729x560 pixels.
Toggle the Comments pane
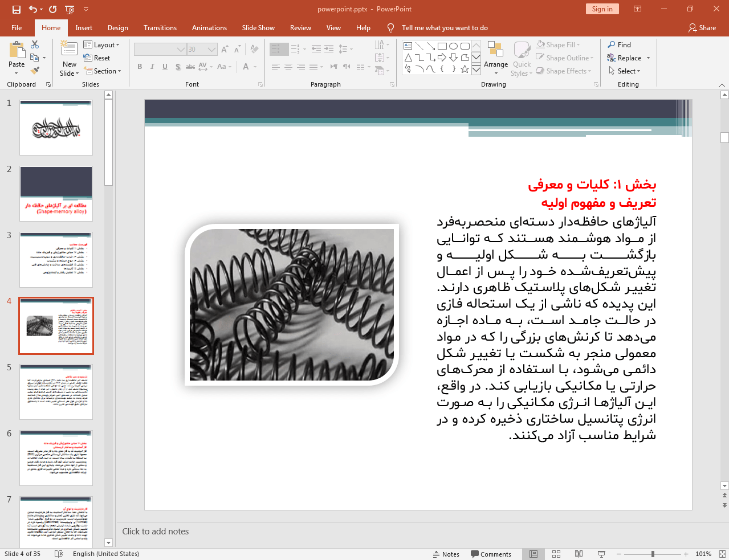click(491, 554)
